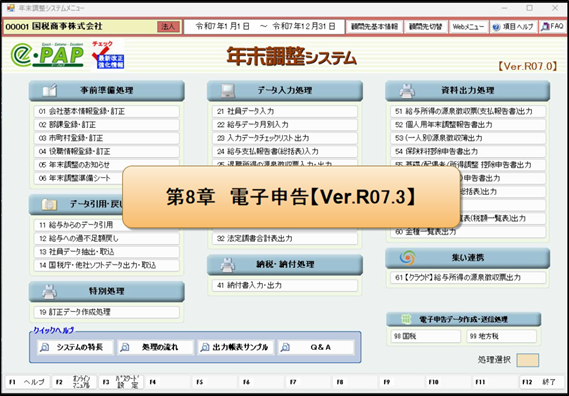Click the Q&A magnifier icon
Viewport: 569px width, 396px height.
click(285, 347)
